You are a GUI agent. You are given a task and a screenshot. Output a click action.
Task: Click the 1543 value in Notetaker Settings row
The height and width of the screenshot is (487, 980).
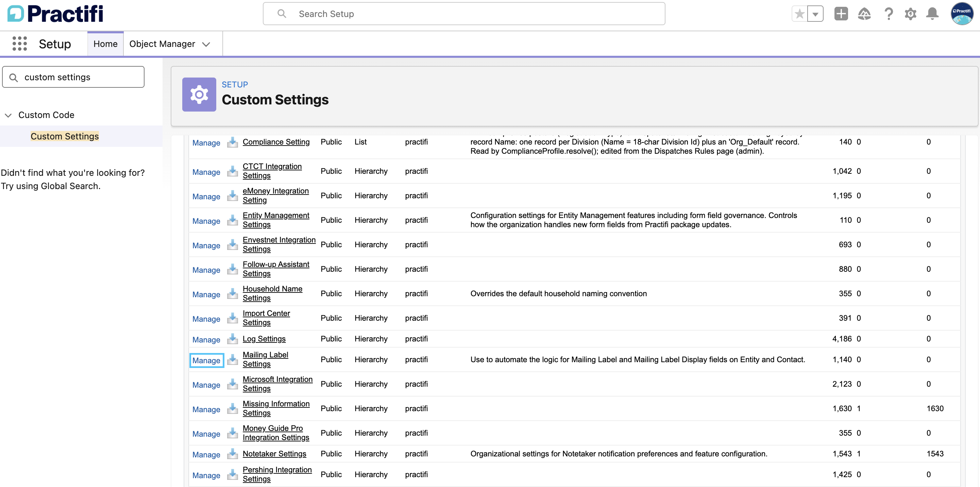pyautogui.click(x=935, y=454)
